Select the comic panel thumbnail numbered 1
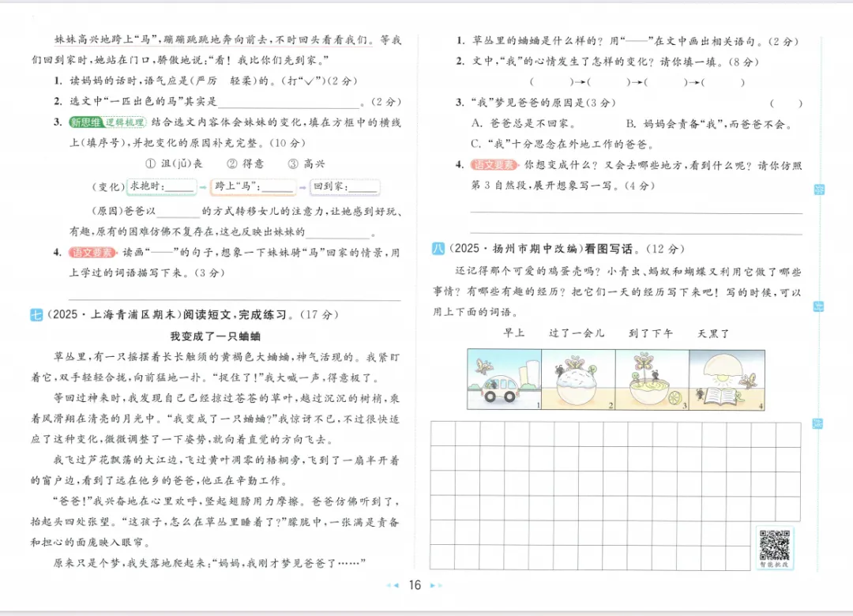Screen dimensions: 853x616 click(504, 379)
